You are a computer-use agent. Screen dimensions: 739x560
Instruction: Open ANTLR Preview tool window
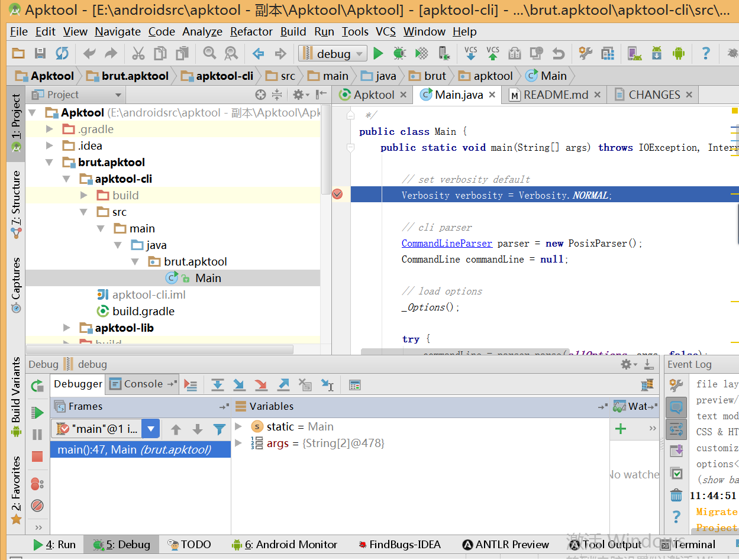coord(506,545)
